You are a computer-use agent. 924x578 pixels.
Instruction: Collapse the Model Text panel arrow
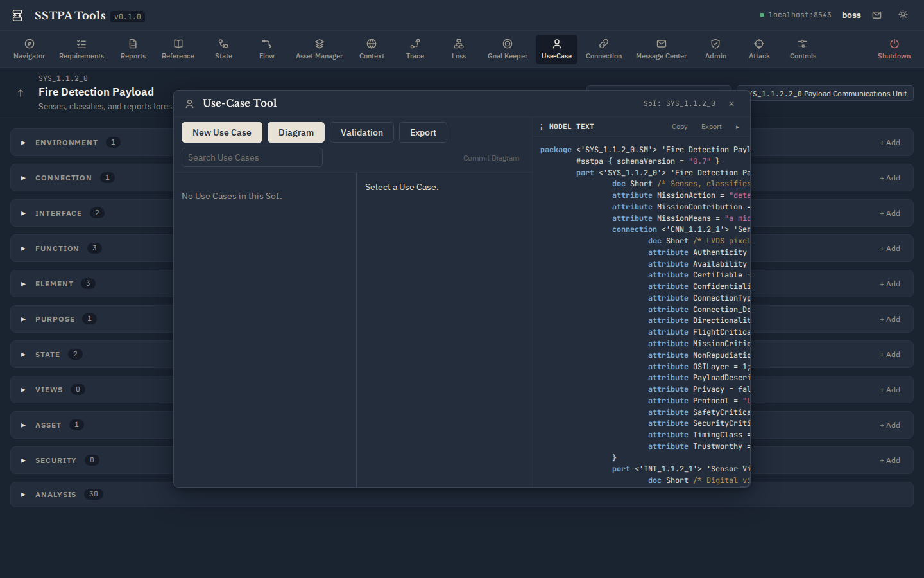point(737,127)
